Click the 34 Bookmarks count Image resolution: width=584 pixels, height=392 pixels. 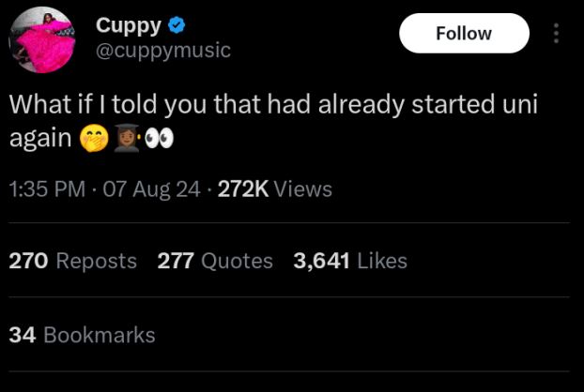pyautogui.click(x=82, y=334)
